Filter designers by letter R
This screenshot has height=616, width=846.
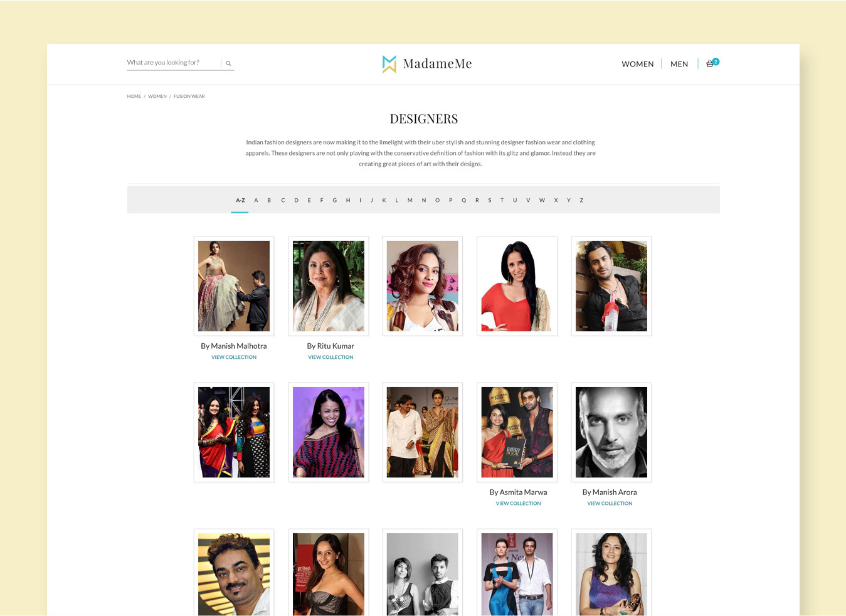(x=477, y=200)
